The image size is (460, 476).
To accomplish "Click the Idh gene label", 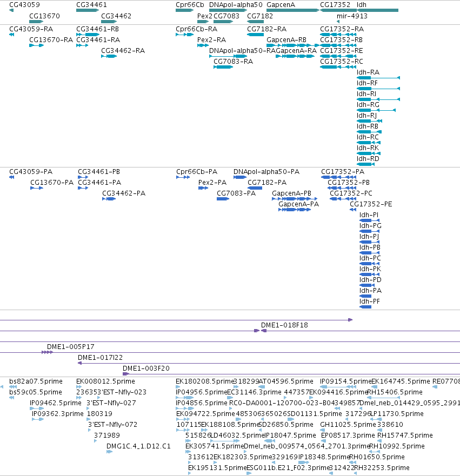I will 361,5.
